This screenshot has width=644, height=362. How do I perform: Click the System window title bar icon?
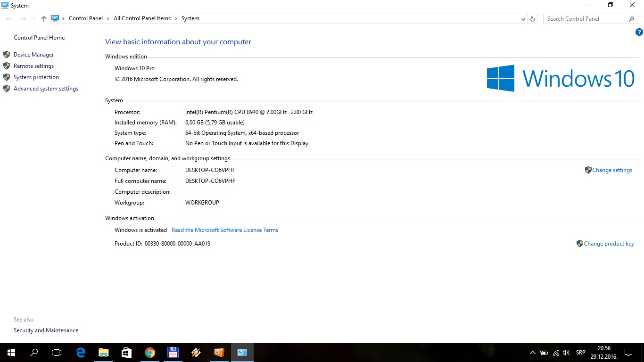[5, 5]
